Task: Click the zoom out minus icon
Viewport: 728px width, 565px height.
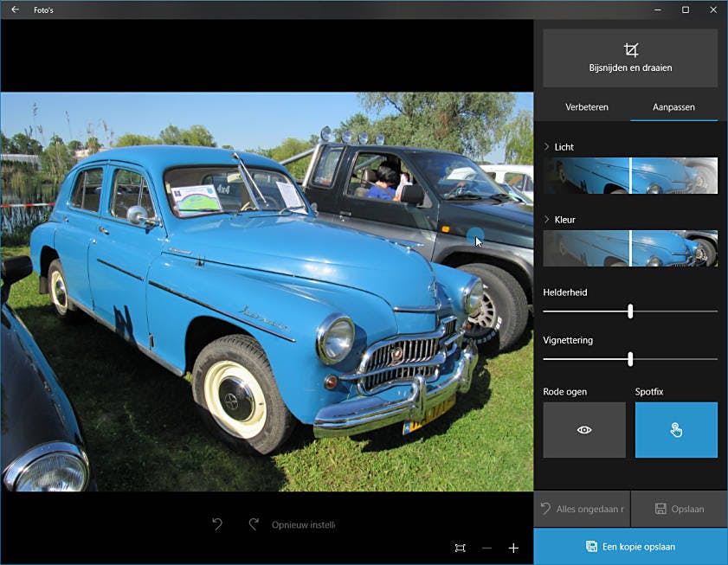Action: tap(486, 549)
